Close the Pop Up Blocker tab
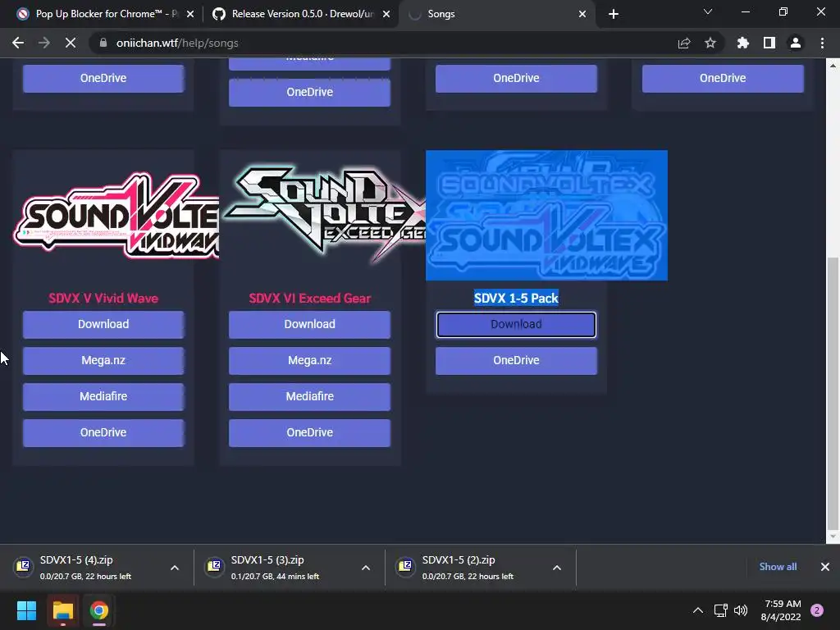 point(190,14)
